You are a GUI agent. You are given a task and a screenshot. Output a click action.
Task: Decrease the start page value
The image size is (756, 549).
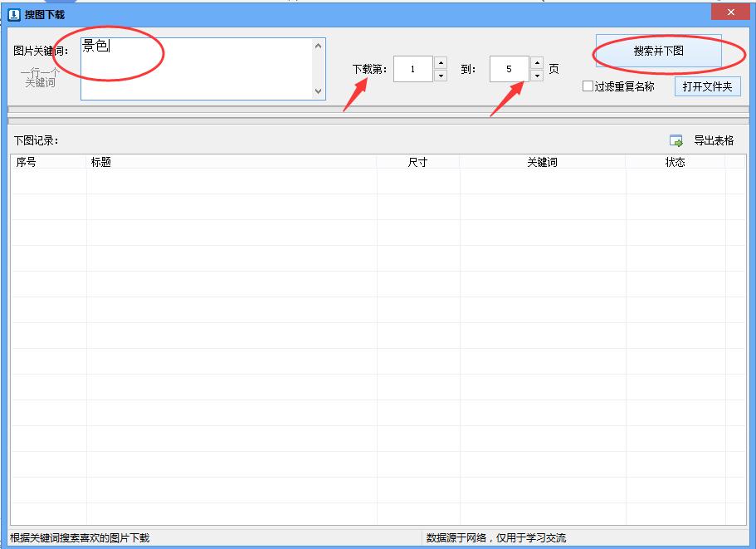pyautogui.click(x=441, y=76)
